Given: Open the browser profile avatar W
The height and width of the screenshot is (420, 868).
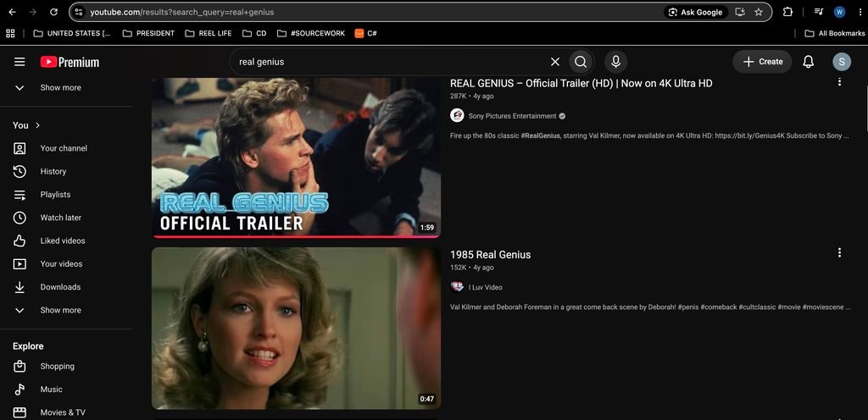Looking at the screenshot, I should tap(839, 12).
